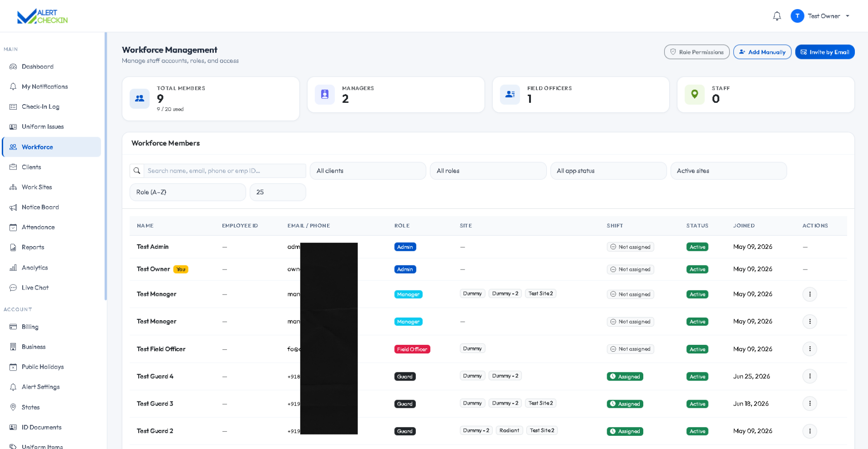
Task: Open the 25 per page dropdown
Action: tap(278, 192)
